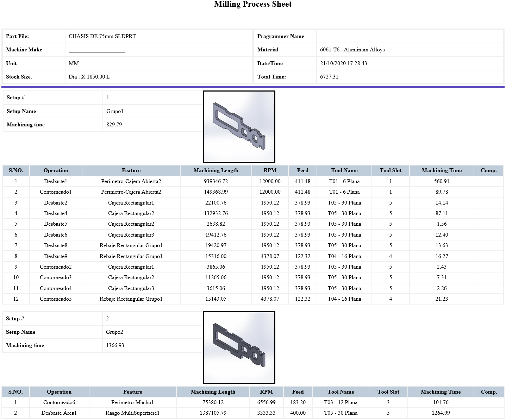The height and width of the screenshot is (420, 506).
Task: Click 'Machining Length' header in first table
Action: [216, 170]
